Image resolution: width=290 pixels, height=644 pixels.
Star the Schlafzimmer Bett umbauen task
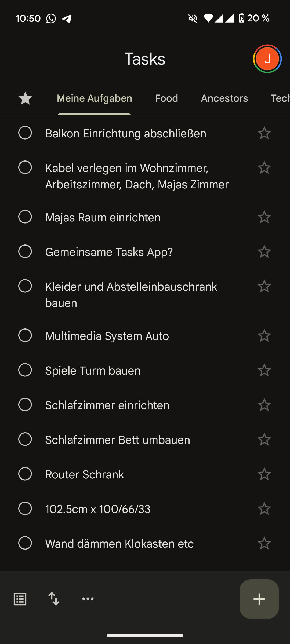pyautogui.click(x=264, y=440)
